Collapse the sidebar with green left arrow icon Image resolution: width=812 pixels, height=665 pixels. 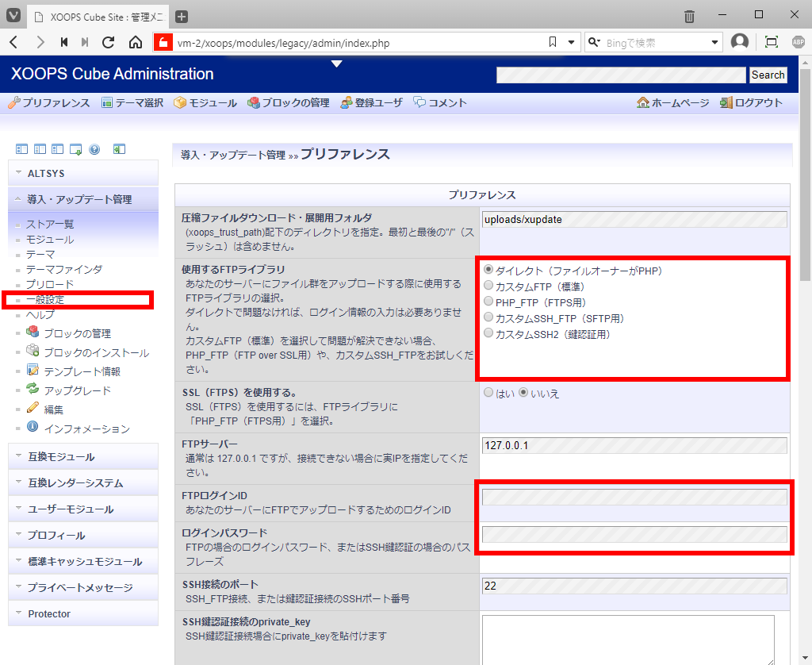coord(119,149)
